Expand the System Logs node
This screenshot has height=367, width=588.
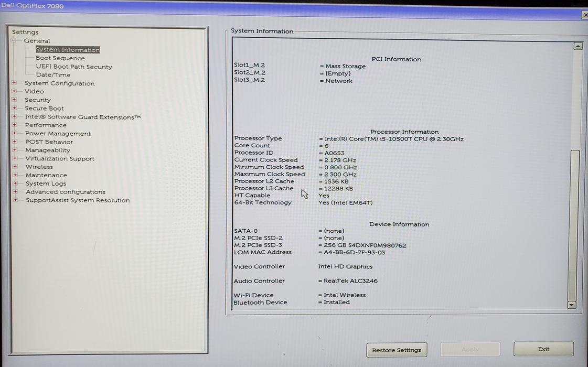(x=15, y=183)
